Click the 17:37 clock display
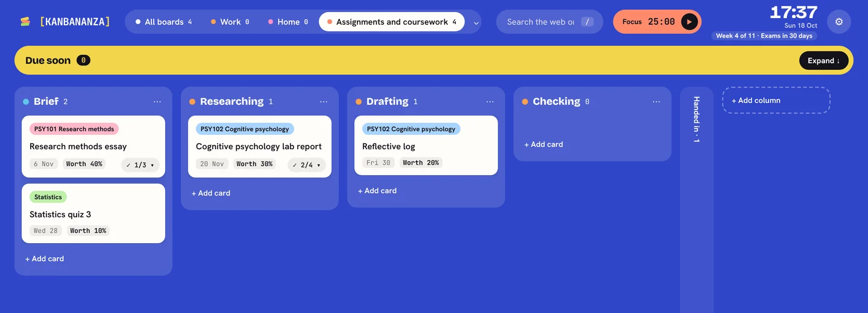 pos(794,12)
